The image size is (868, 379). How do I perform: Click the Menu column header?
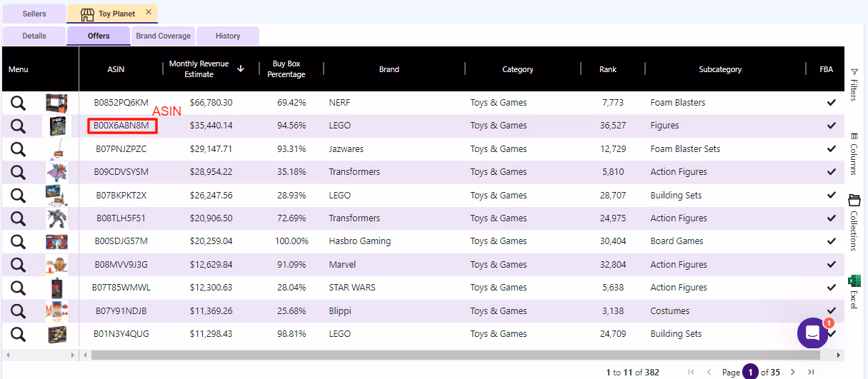(19, 69)
